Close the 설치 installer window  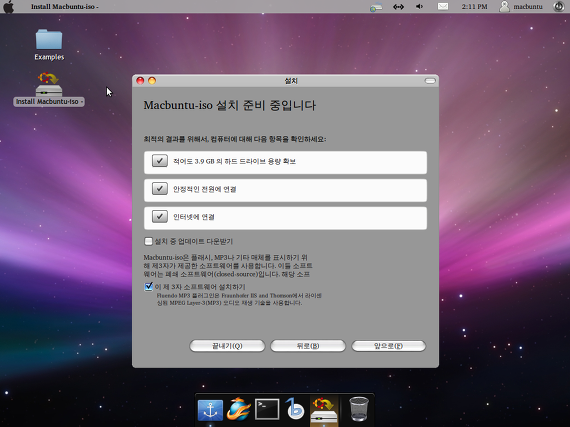pos(140,81)
